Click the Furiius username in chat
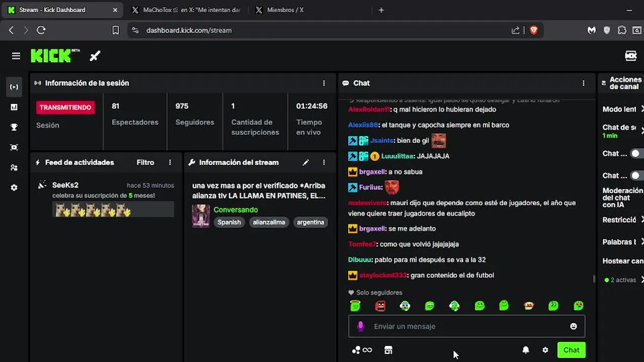 pyautogui.click(x=370, y=188)
